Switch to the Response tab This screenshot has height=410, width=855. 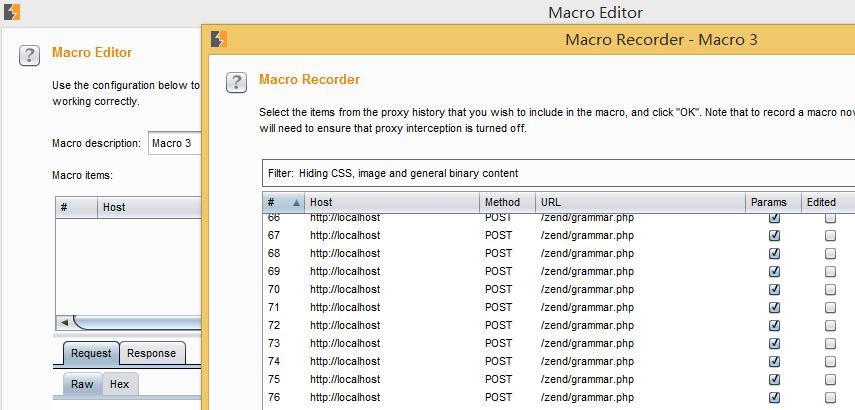coord(152,353)
